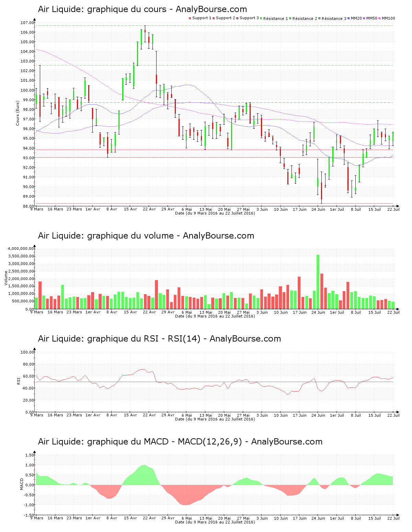Image resolution: width=412 pixels, height=532 pixels.
Task: Click the 'graphique du cours' chart title
Action: pyautogui.click(x=142, y=9)
